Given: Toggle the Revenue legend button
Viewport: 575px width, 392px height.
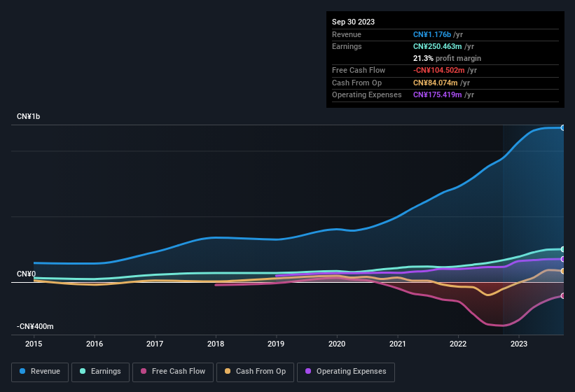Looking at the screenshot, I should pos(40,372).
